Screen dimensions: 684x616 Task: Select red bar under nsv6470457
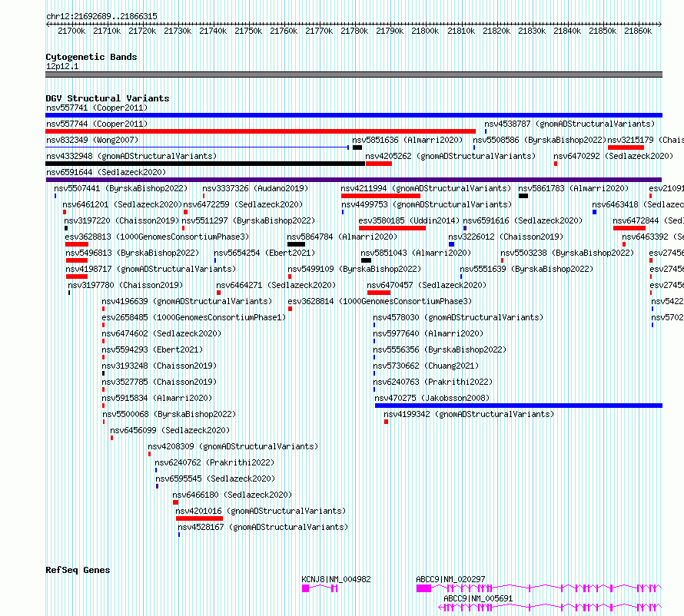tap(379, 293)
